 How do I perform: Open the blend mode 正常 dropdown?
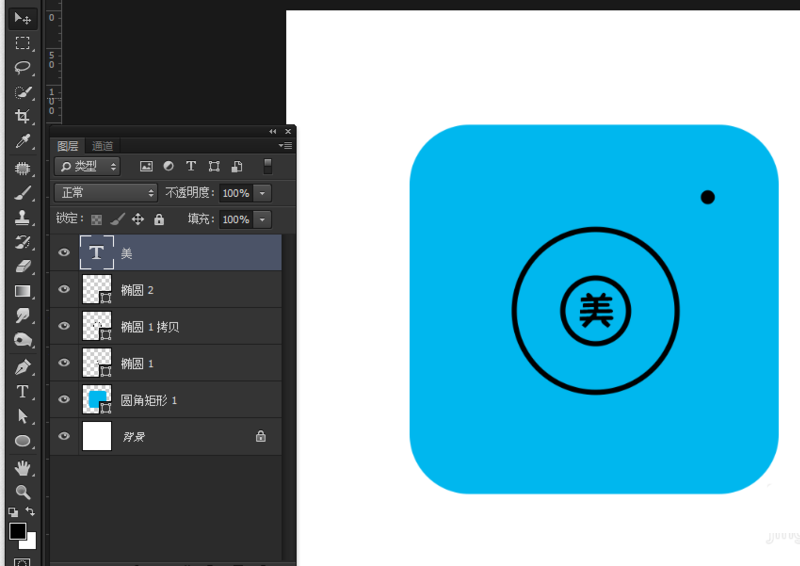107,193
